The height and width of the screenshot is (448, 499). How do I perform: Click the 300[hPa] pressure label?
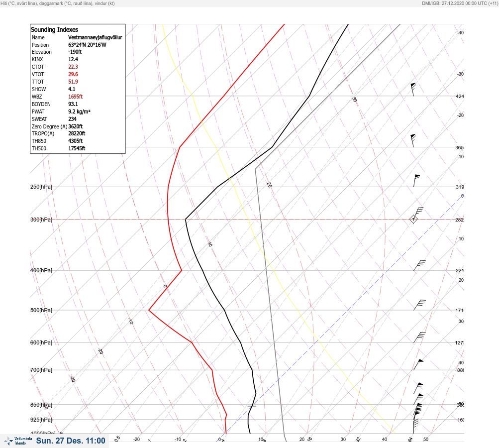point(41,220)
